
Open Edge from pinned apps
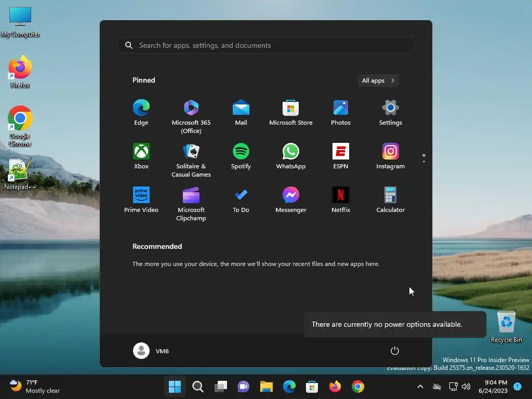141,113
